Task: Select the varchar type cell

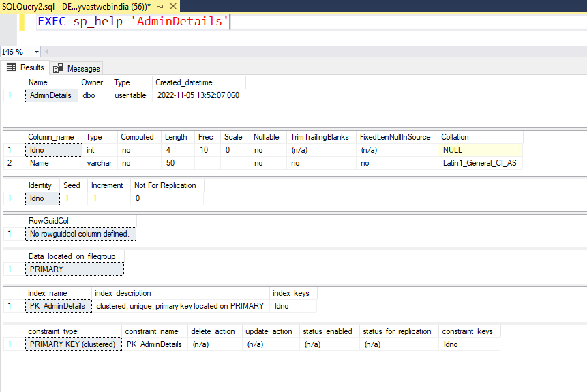Action: (100, 164)
